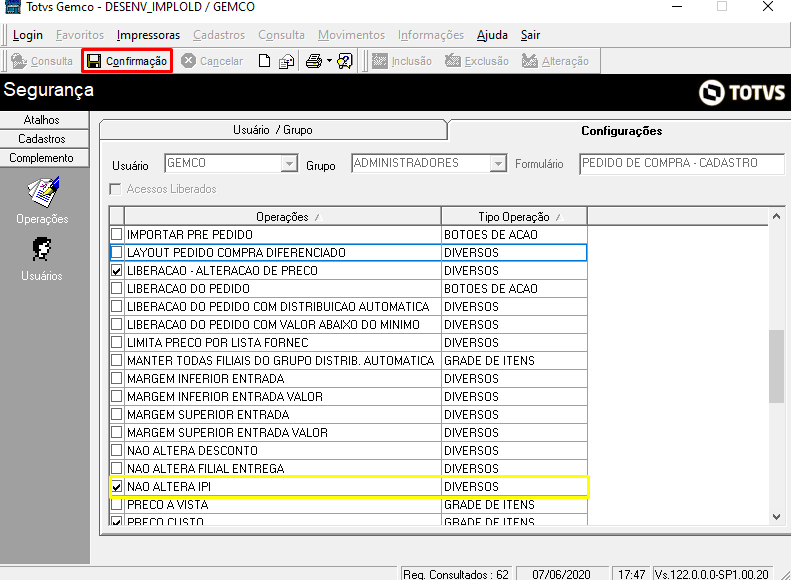Click the Sair menu item
Image resolution: width=791 pixels, height=580 pixels.
(530, 35)
